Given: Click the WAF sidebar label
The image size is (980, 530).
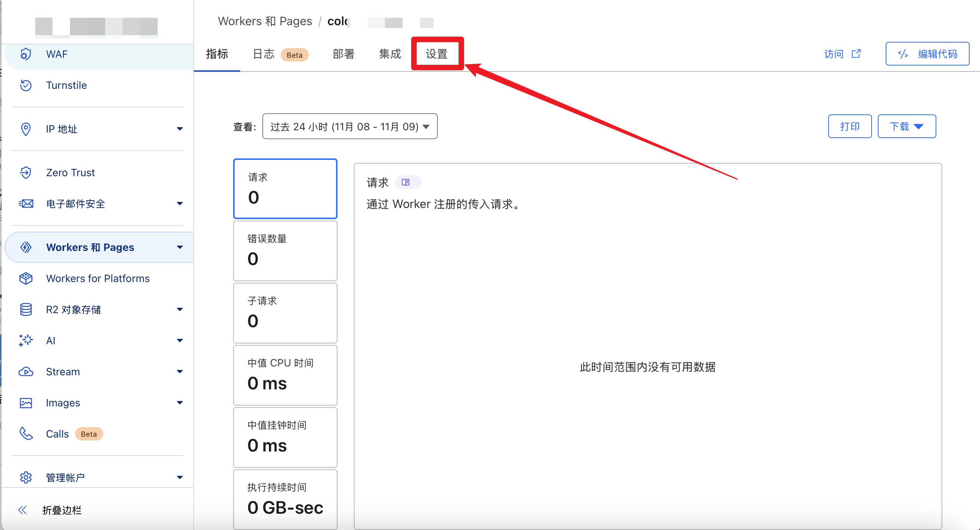Looking at the screenshot, I should [57, 54].
